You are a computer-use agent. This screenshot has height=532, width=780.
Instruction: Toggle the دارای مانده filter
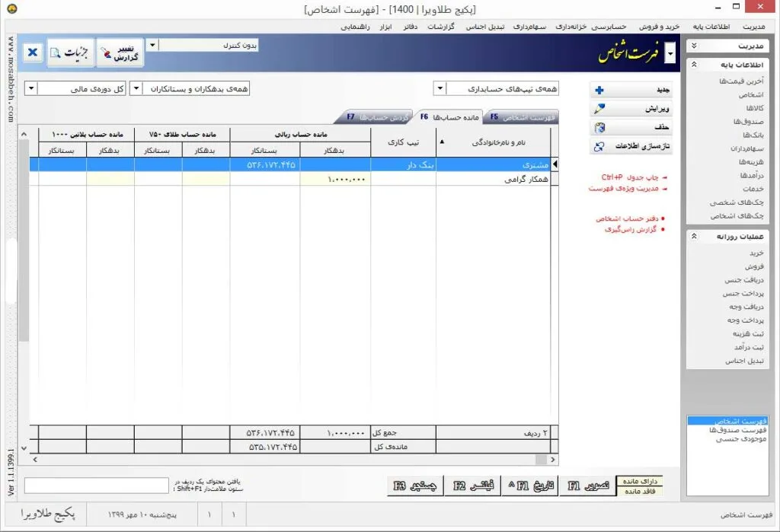tap(640, 481)
